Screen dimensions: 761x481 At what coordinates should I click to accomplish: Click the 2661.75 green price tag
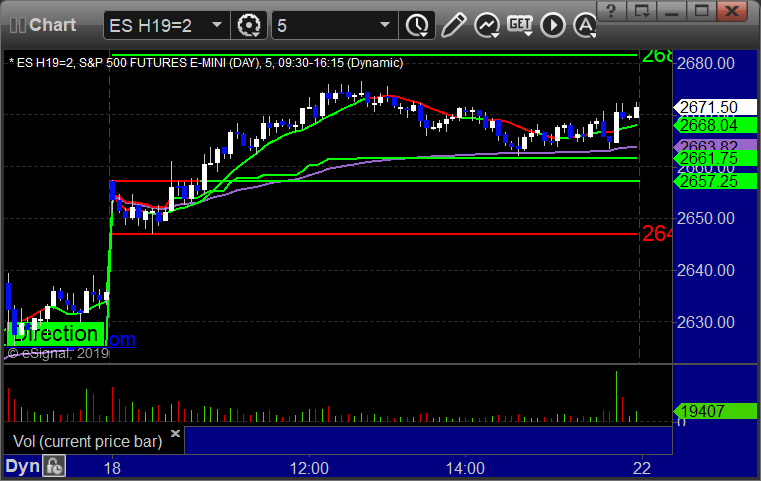click(715, 158)
